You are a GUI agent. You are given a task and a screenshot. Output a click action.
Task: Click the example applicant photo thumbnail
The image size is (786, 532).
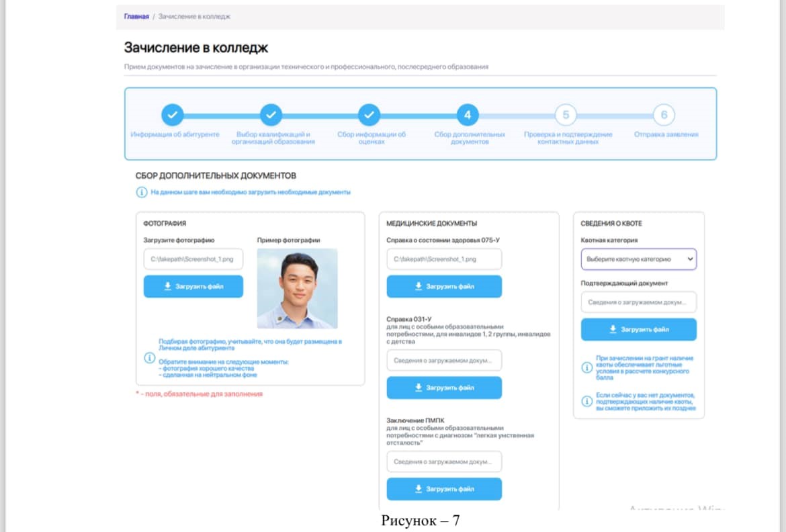297,288
